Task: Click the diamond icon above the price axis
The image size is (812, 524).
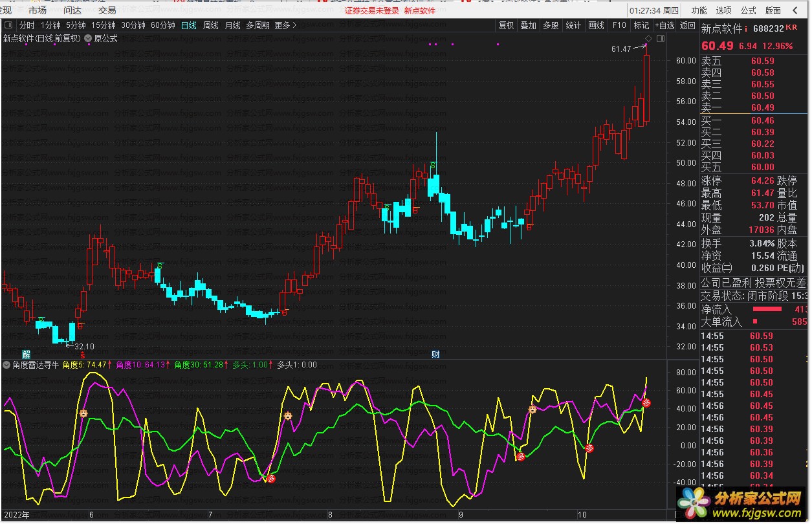Action: click(x=648, y=39)
